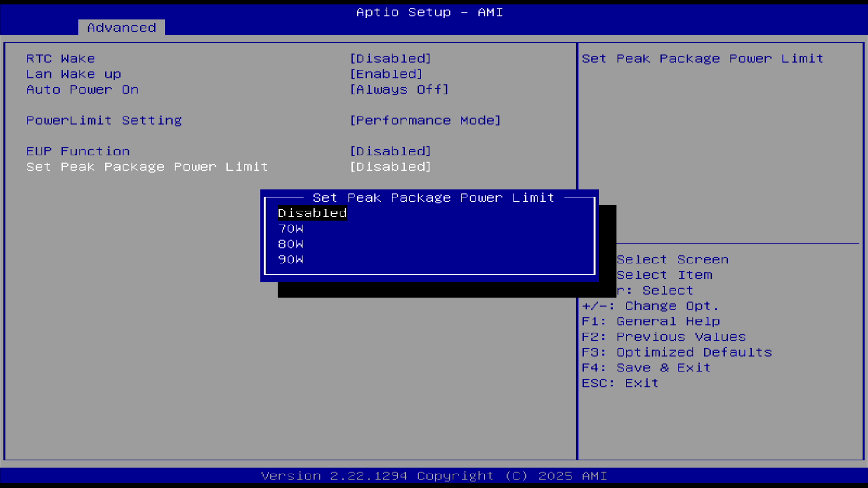Choose 80W power limit option
Screen dimensions: 868x488
(x=291, y=244)
